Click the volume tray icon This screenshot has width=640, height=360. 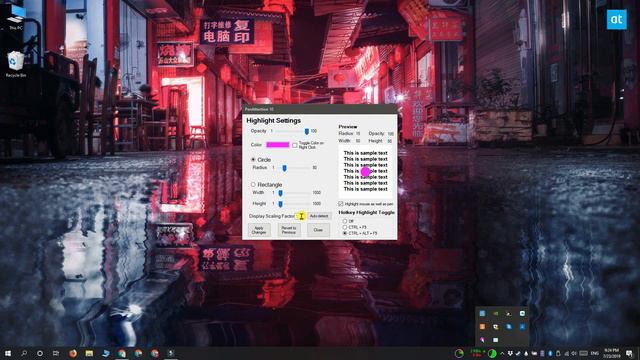point(574,353)
